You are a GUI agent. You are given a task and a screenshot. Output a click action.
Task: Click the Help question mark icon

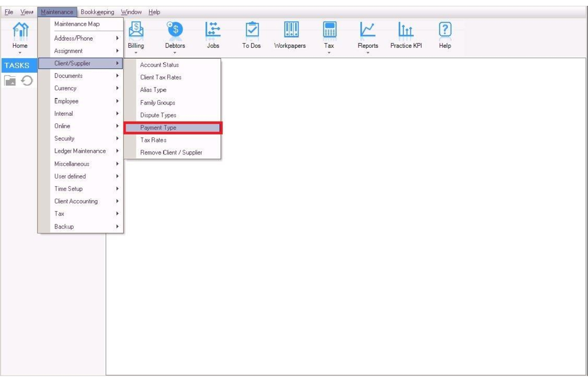pyautogui.click(x=445, y=30)
